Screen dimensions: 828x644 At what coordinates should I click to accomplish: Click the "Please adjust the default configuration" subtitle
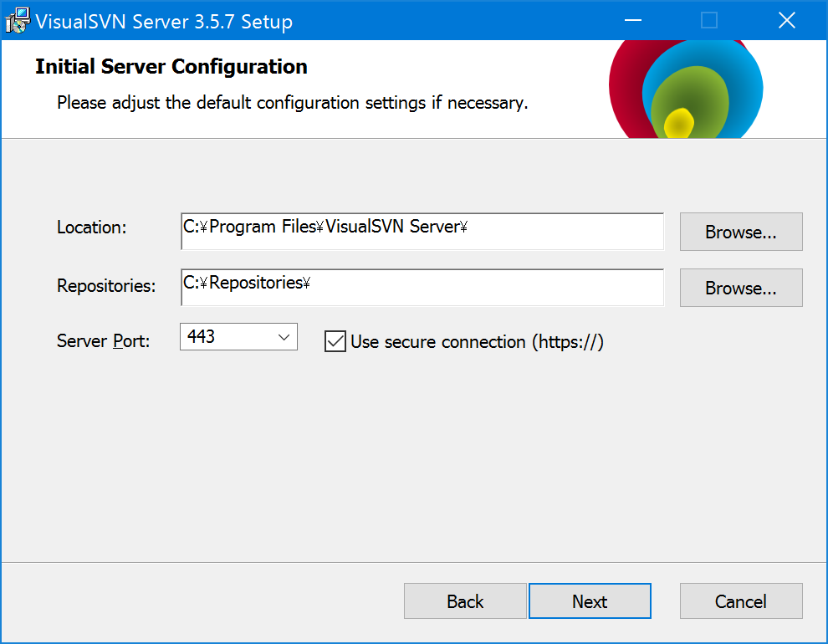point(292,104)
